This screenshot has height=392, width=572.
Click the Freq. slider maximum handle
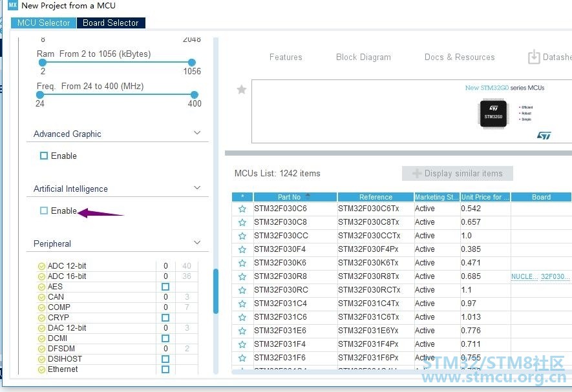click(195, 94)
